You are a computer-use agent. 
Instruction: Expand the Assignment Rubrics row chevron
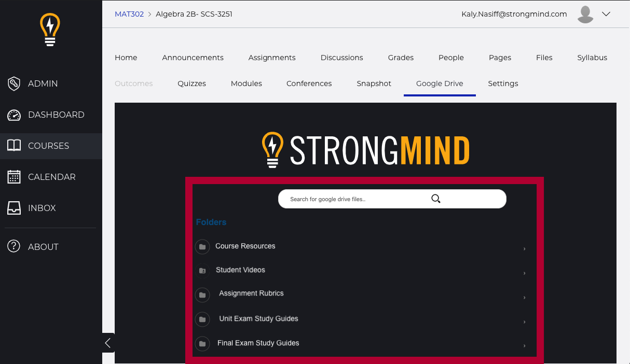pyautogui.click(x=524, y=298)
